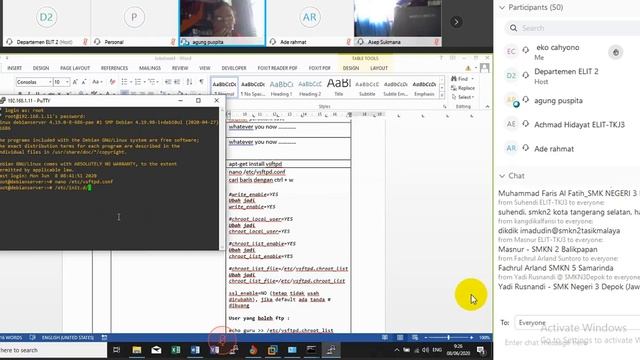Apply the No Spacing style
This screenshot has height=360, width=640.
pos(253,87)
